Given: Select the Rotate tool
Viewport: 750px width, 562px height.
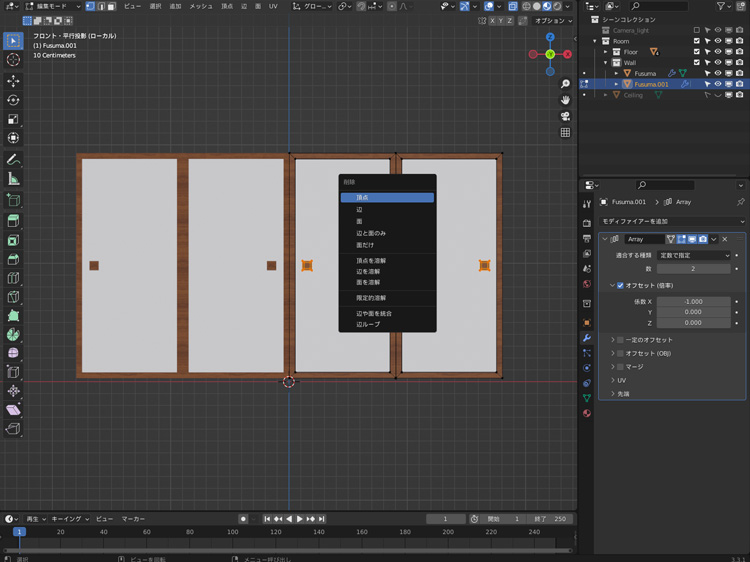Looking at the screenshot, I should (13, 100).
